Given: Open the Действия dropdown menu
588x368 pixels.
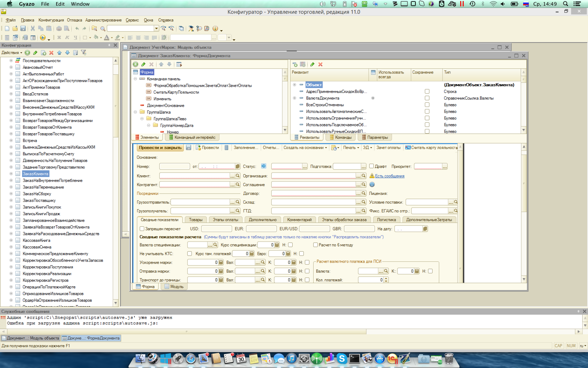Looking at the screenshot, I should [12, 53].
